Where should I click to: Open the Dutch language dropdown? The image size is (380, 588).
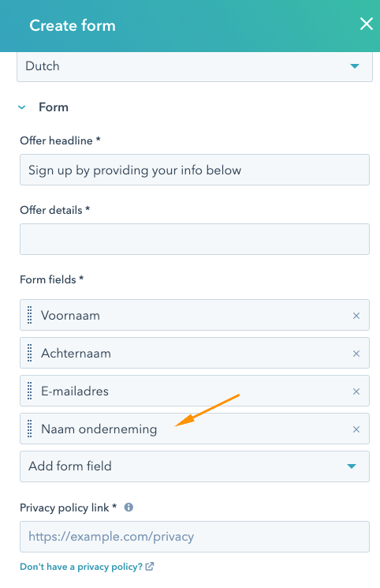point(195,66)
